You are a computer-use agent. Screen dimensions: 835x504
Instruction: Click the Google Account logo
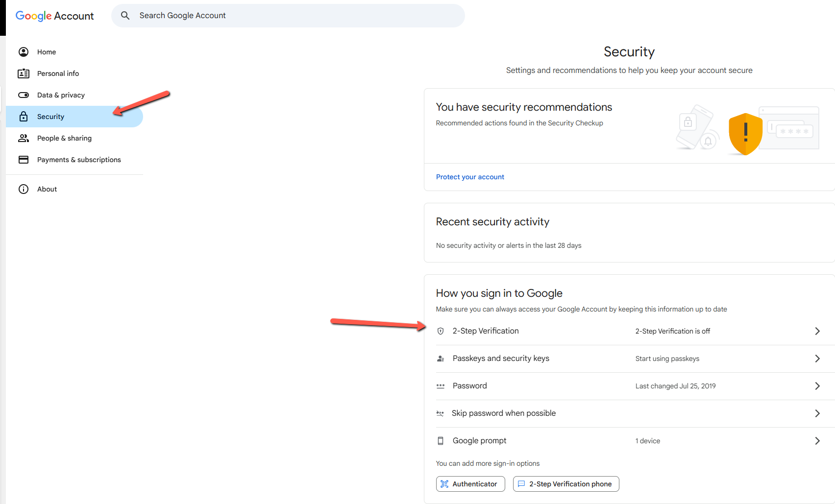54,16
